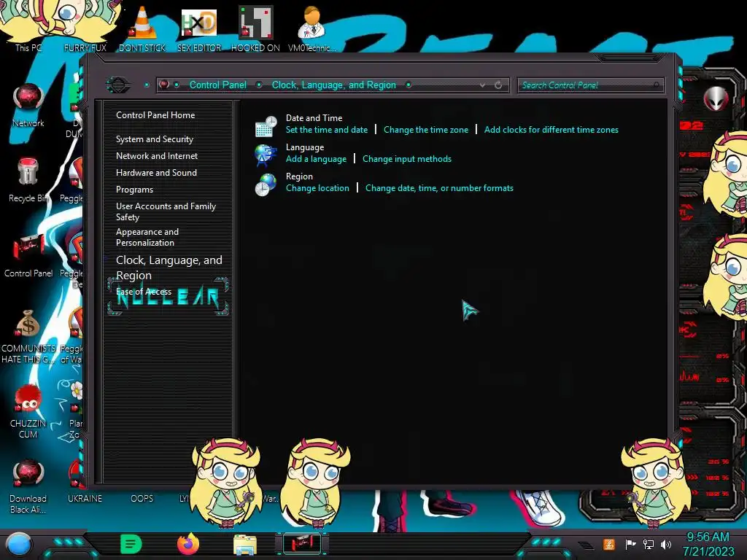Click the hexagonal back navigation button
Screen dimensions: 747x560
click(118, 85)
